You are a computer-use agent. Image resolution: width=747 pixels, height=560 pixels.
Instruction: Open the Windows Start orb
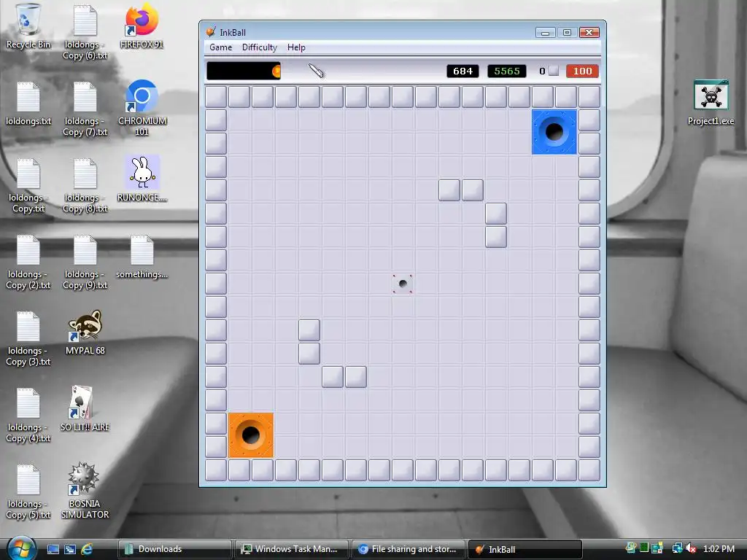click(x=22, y=548)
